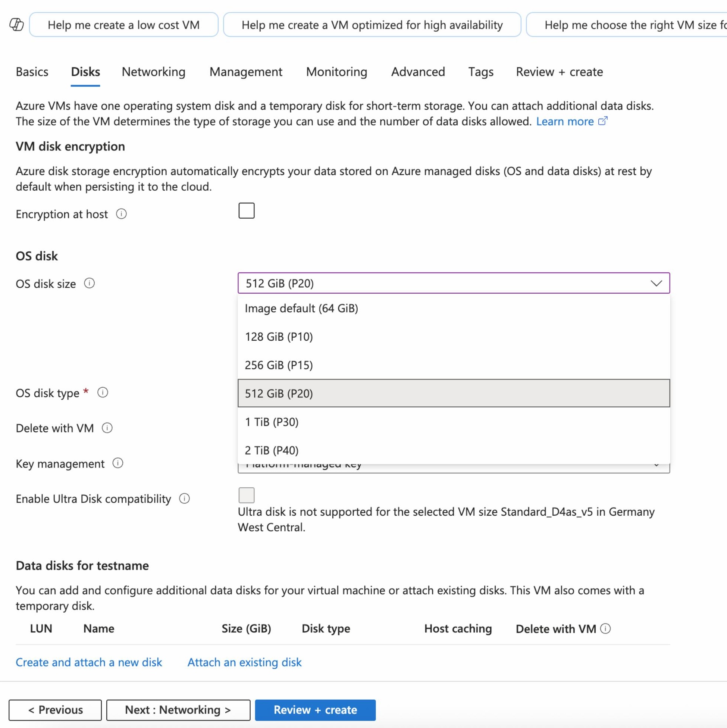This screenshot has width=727, height=728.
Task: Open info icon next to OS disk type
Action: pyautogui.click(x=103, y=393)
